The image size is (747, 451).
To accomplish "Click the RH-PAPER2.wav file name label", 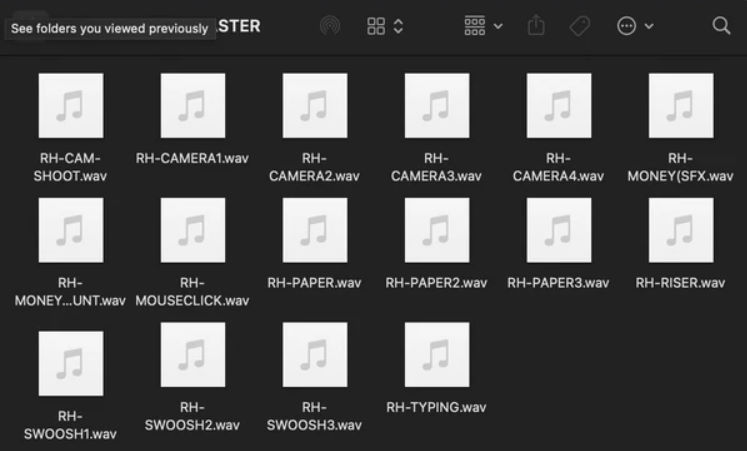I will (436, 283).
